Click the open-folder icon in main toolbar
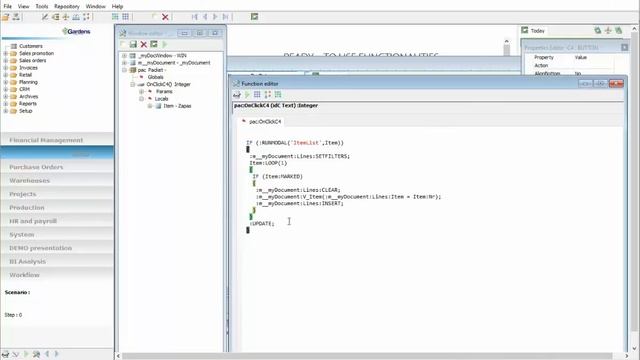This screenshot has width=640, height=360. coord(6,17)
